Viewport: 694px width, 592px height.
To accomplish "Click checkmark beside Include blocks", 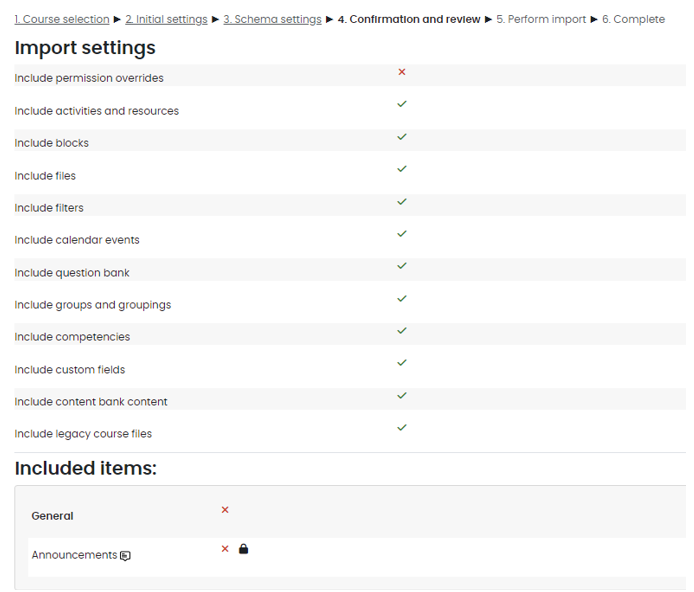I will [402, 137].
